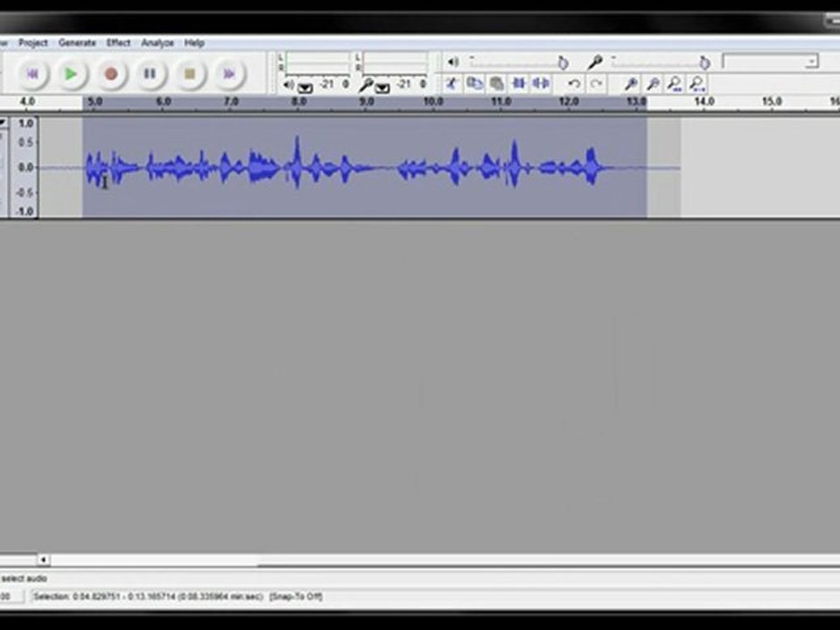
Task: Click the horizontal scrollbar left arrow
Action: 44,560
